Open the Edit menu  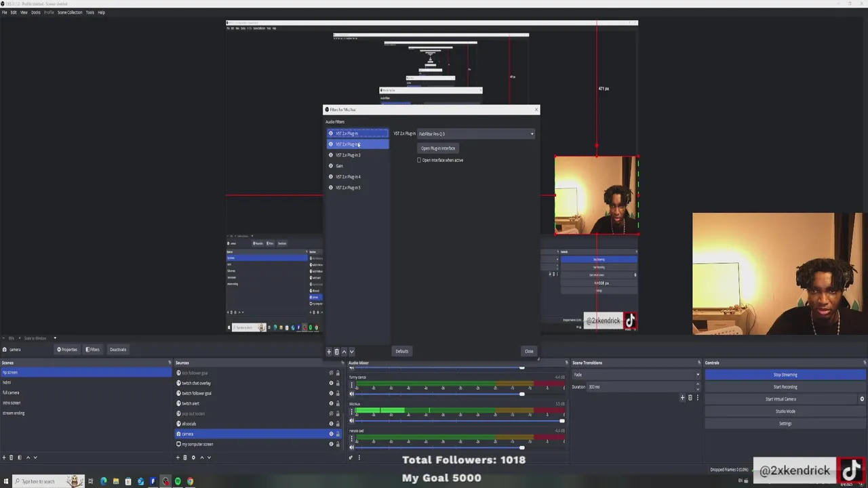(x=14, y=12)
